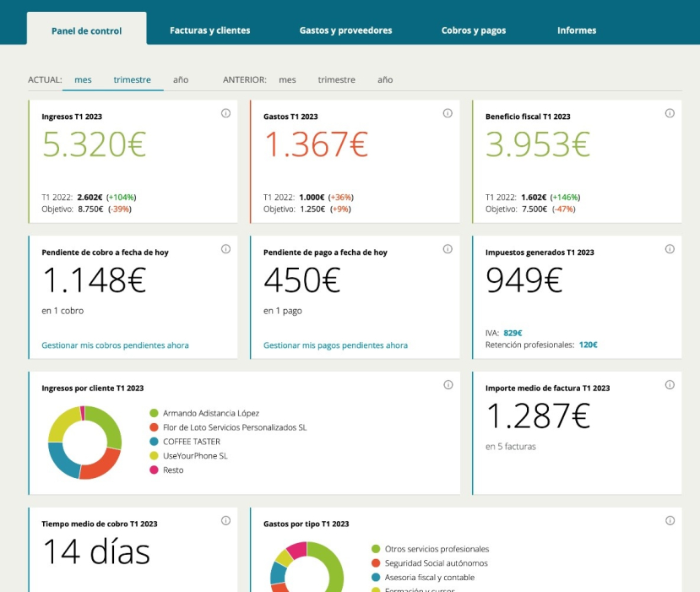Viewport: 700px width, 592px height.
Task: Open info on Gastos por tipo chart
Action: tap(668, 519)
